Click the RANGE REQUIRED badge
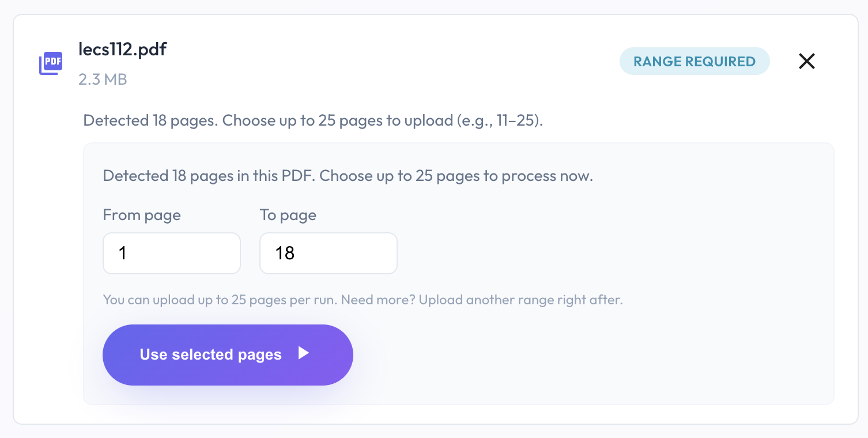Viewport: 868px width, 438px height. (x=694, y=61)
